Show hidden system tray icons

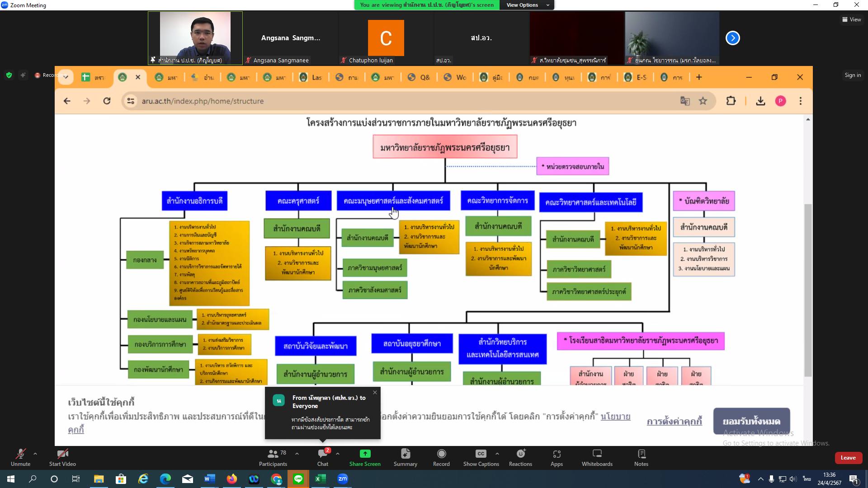point(760,479)
